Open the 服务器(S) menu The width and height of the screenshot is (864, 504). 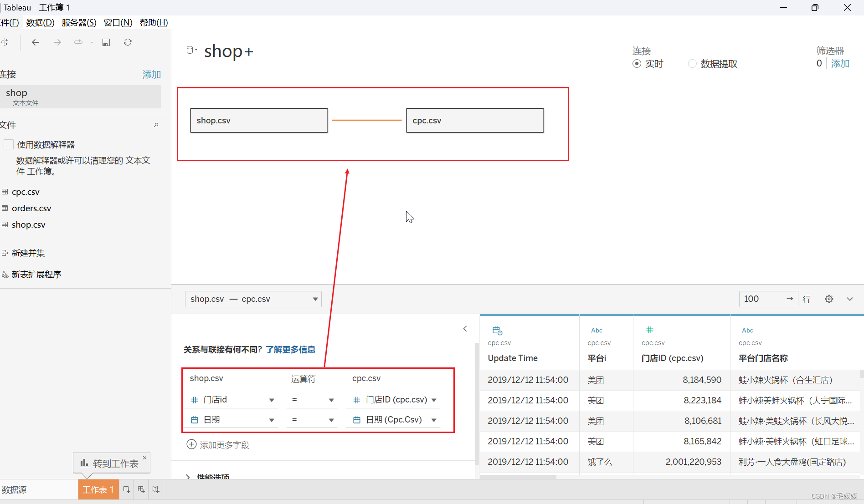coord(79,23)
